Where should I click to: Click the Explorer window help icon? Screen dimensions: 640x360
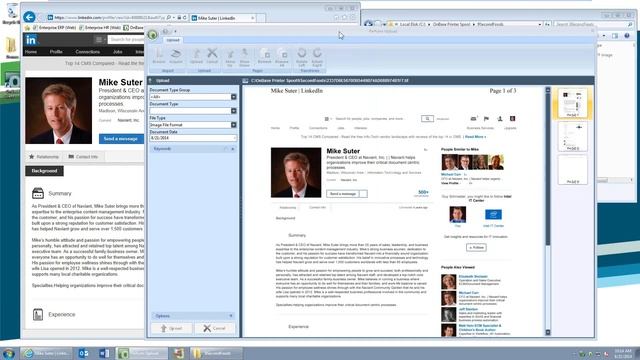click(627, 36)
